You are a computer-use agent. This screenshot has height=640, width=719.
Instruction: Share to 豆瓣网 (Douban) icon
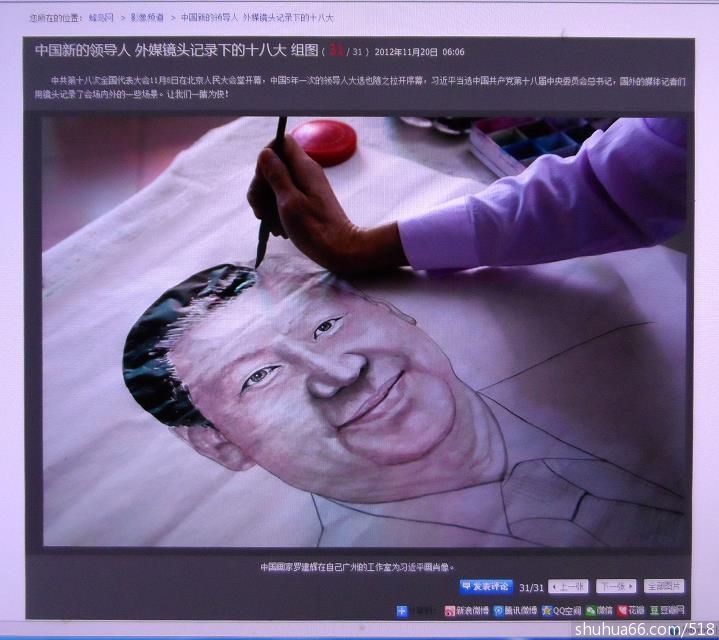point(667,610)
